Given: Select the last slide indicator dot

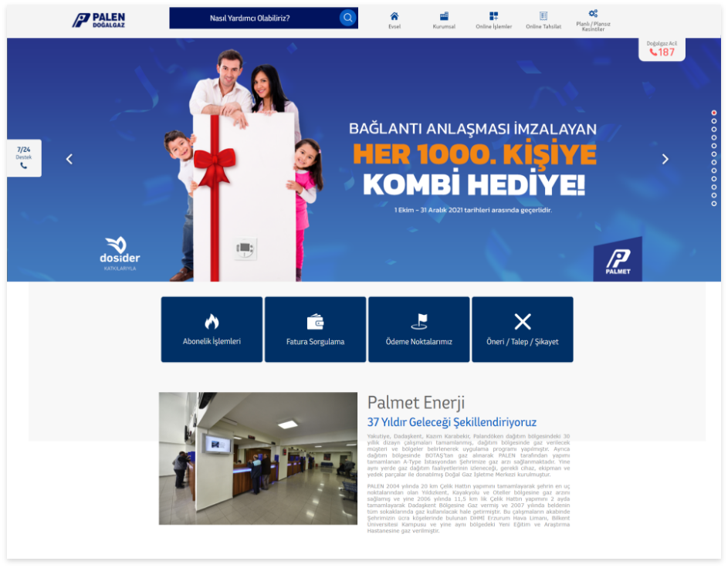Looking at the screenshot, I should click(714, 204).
